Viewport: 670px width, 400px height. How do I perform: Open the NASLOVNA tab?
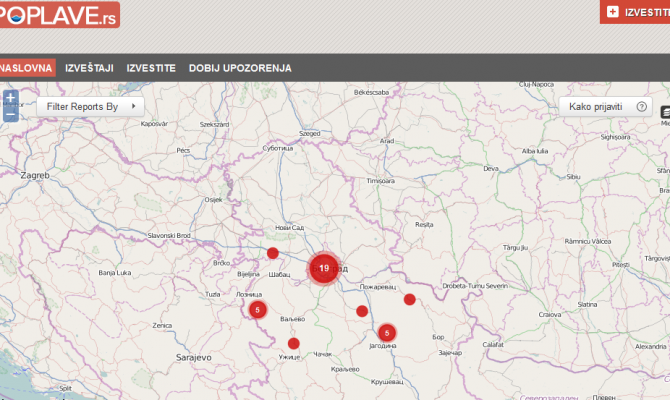26,68
